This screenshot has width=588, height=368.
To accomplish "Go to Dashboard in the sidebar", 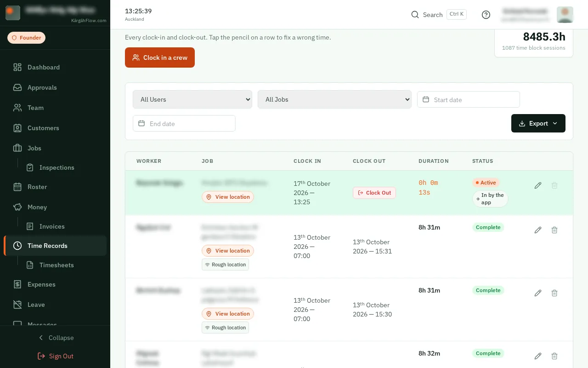I will coord(55,67).
